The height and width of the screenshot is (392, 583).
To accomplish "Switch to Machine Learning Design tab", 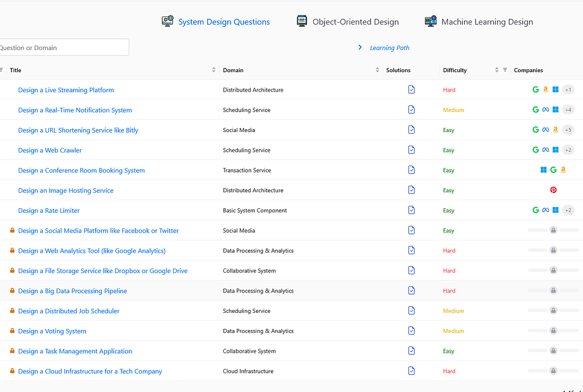I will point(479,22).
